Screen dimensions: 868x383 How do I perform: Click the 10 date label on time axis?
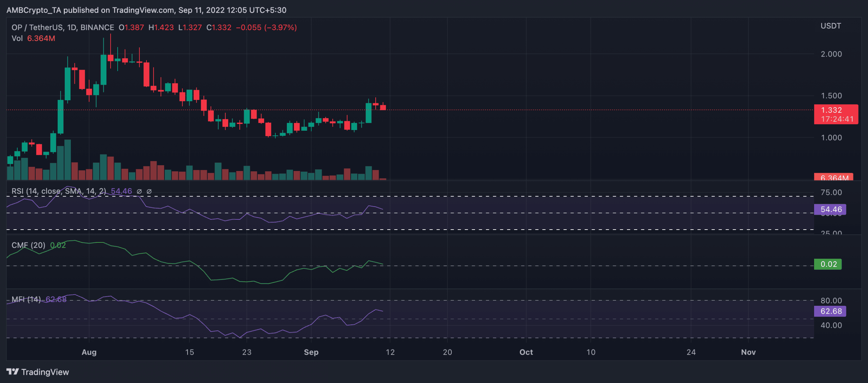[591, 352]
